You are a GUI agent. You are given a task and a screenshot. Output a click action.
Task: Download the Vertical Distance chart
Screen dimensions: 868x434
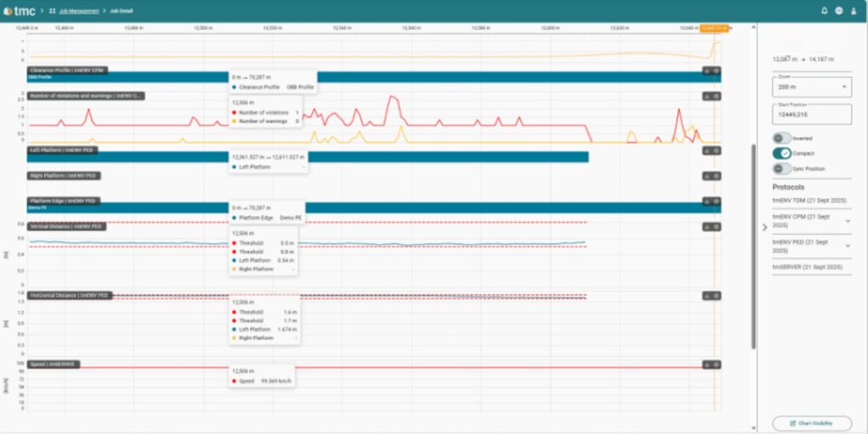click(706, 226)
